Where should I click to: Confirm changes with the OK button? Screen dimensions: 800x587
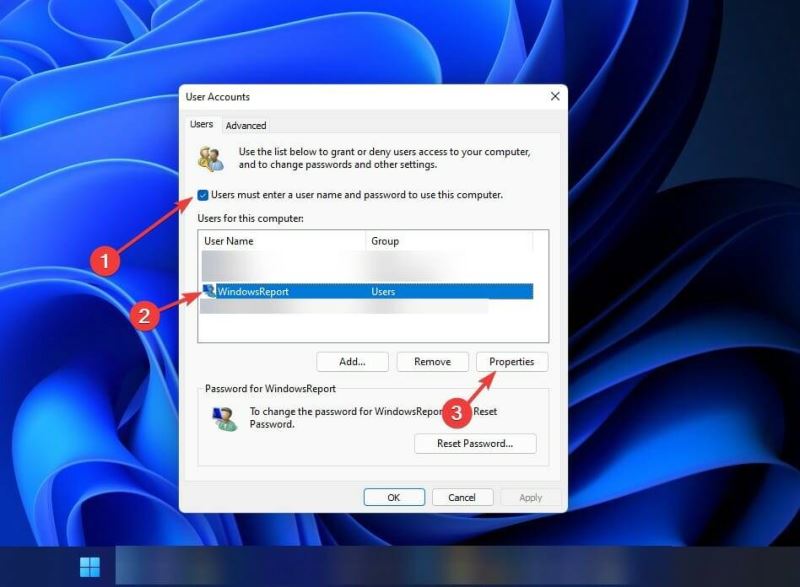coord(394,497)
